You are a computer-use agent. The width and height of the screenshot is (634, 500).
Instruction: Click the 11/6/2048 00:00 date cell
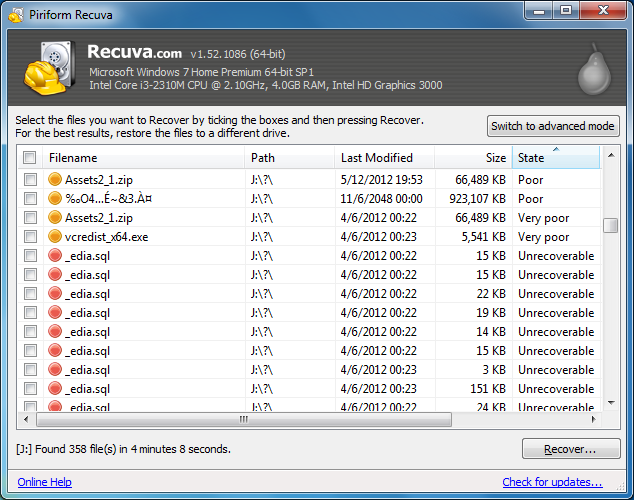(381, 199)
